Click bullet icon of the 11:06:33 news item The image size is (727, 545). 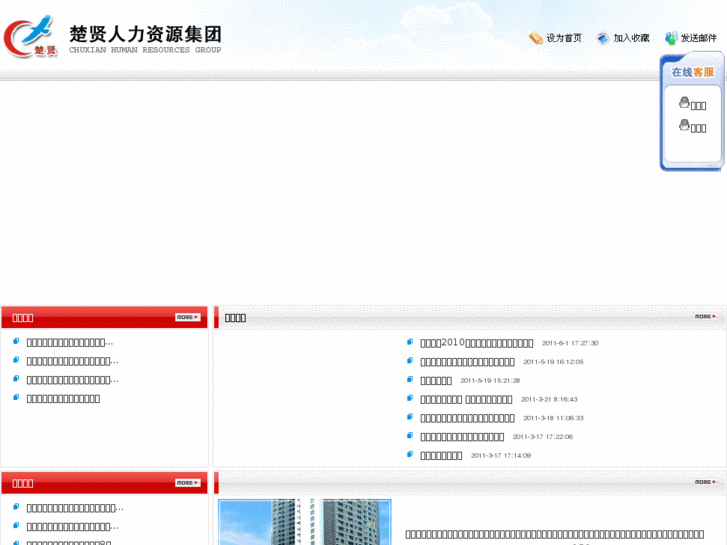(410, 417)
